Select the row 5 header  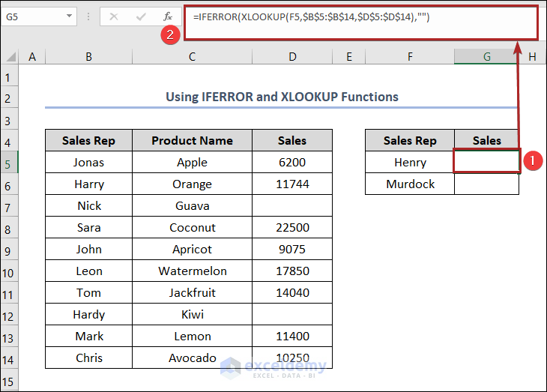(x=9, y=162)
